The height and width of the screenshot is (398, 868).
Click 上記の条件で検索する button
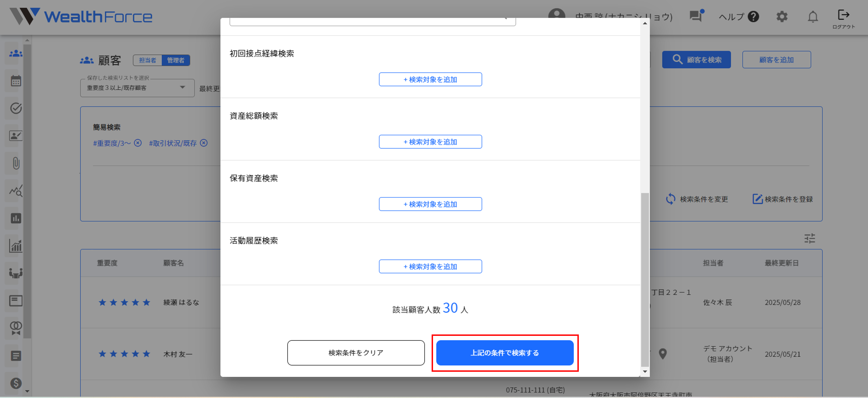pyautogui.click(x=505, y=353)
